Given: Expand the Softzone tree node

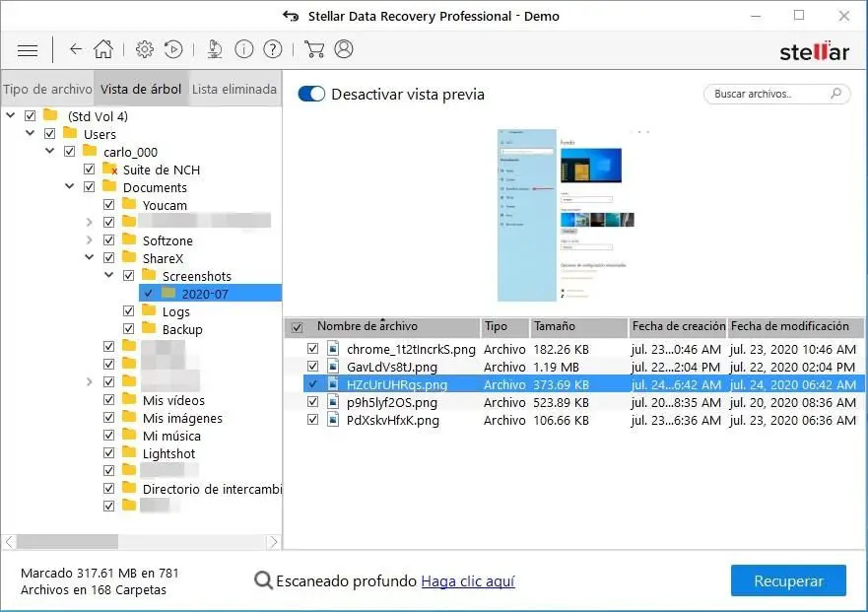Looking at the screenshot, I should pos(89,239).
